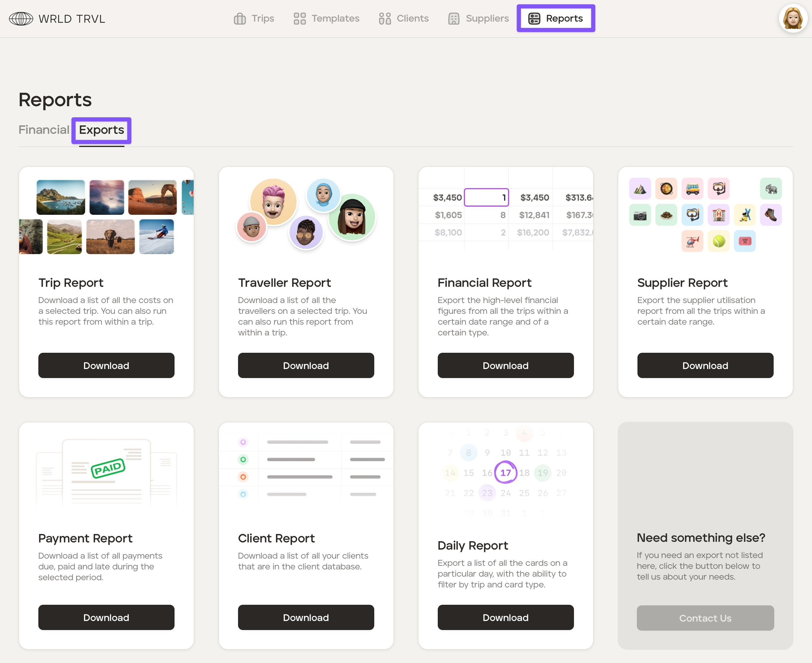
Task: Download the Supplier Report
Action: 705,365
